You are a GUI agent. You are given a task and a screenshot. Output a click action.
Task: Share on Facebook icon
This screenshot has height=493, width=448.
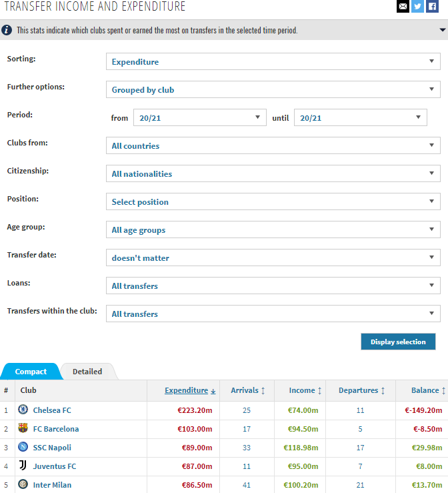point(432,6)
